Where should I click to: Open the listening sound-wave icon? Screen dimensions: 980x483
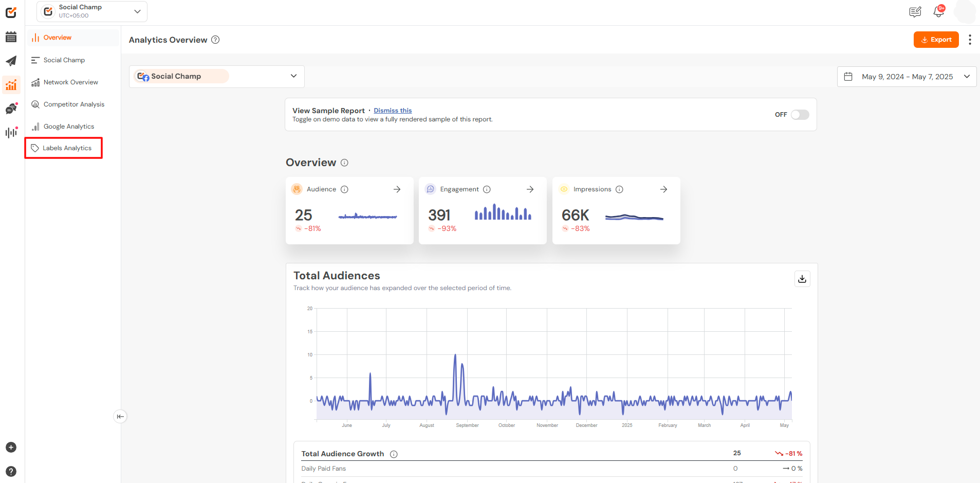[x=11, y=132]
